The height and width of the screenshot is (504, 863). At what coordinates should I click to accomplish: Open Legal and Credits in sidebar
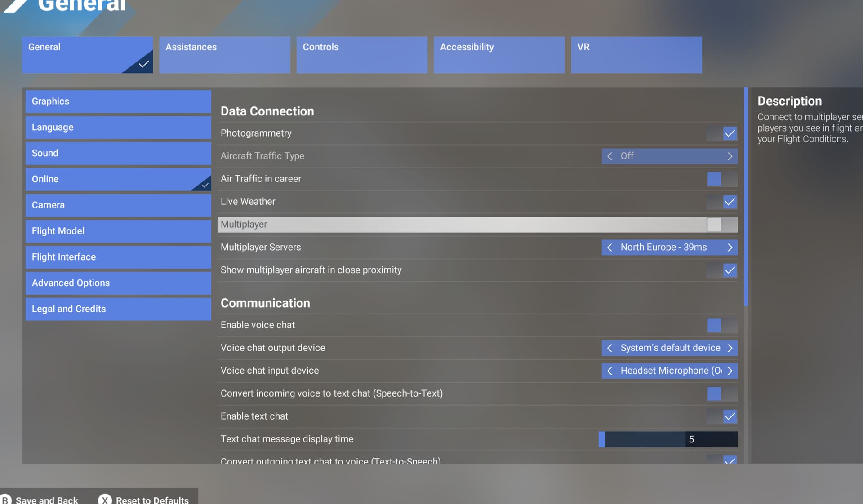point(118,309)
